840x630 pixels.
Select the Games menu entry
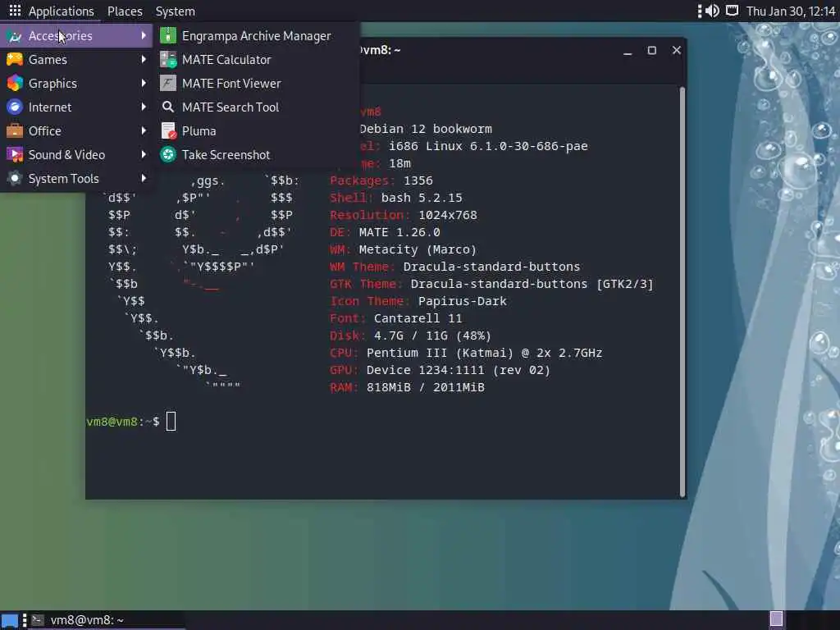pyautogui.click(x=76, y=59)
